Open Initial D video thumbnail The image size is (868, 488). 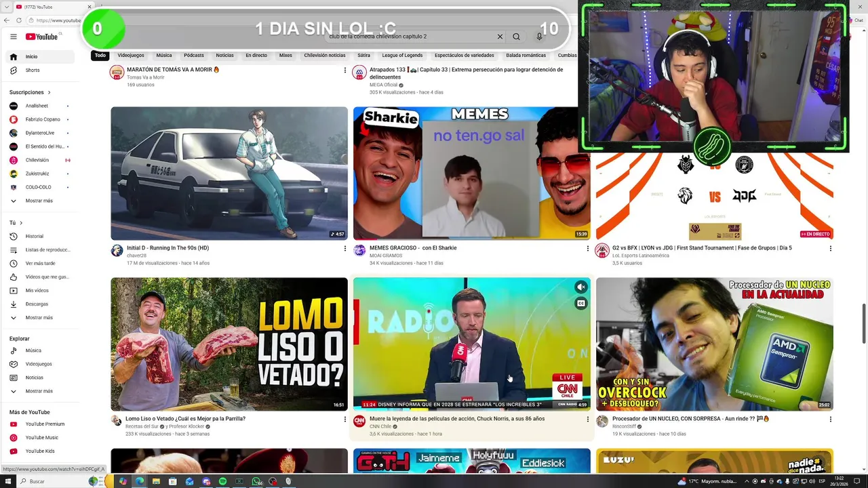229,174
